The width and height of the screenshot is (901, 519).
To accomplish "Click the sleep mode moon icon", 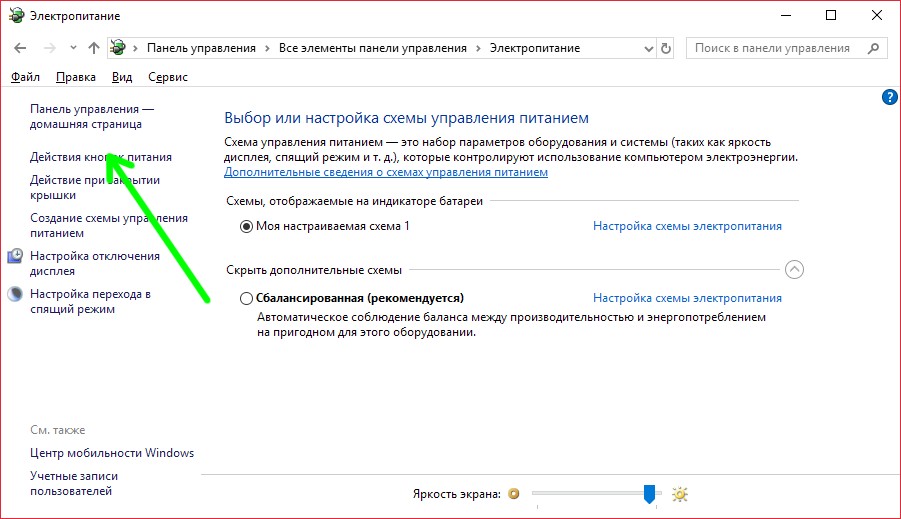I will pos(16,294).
